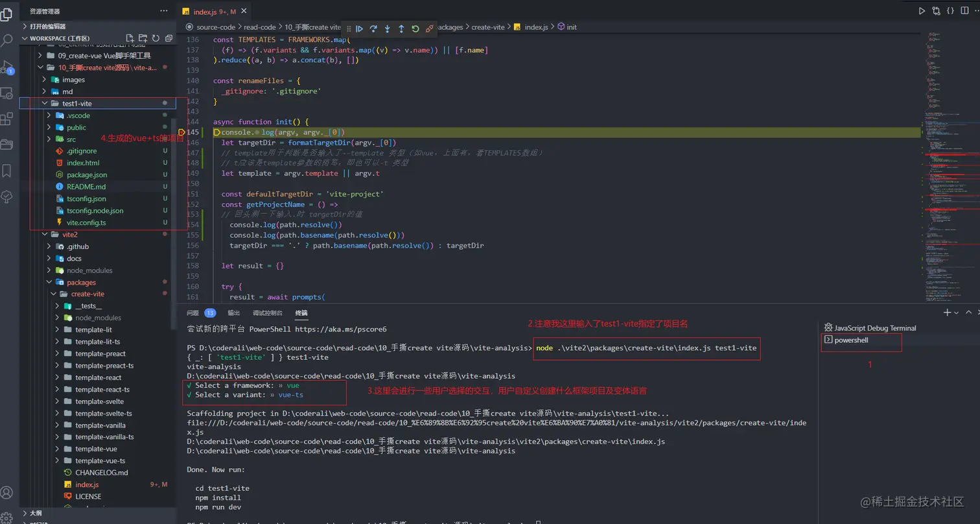This screenshot has width=980, height=524.
Task: Open the Accounts menu in activity bar
Action: click(x=7, y=494)
